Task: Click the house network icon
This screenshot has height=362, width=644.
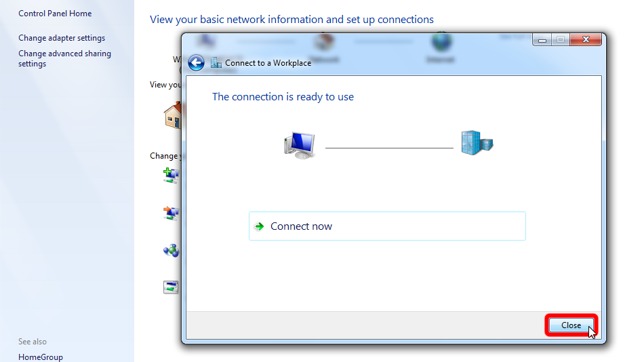Action: (x=173, y=115)
